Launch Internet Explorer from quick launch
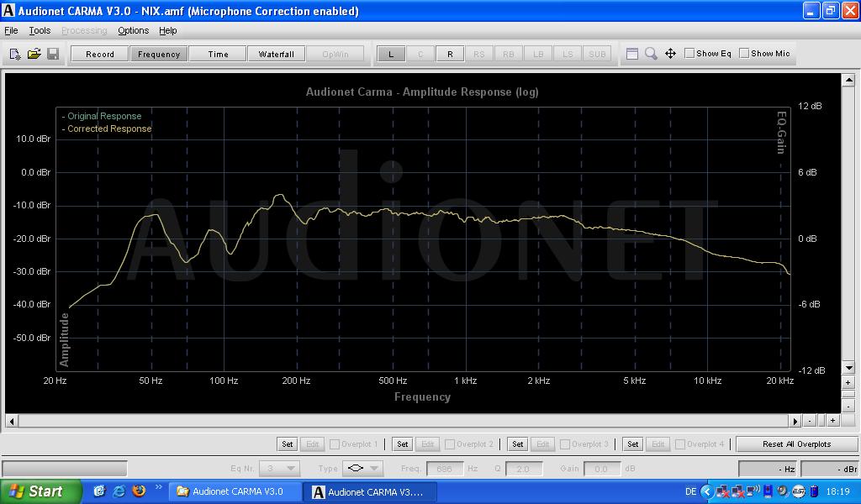Screen dimensions: 861x504 (x=119, y=491)
